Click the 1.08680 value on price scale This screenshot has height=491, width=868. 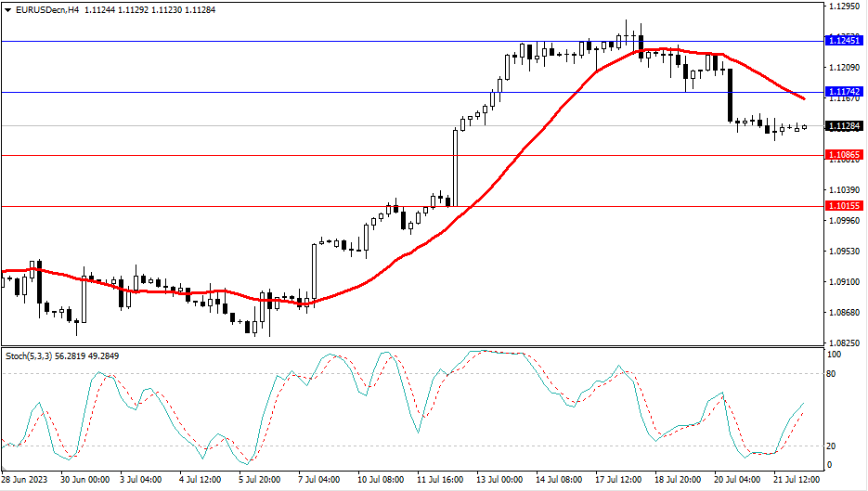[843, 313]
